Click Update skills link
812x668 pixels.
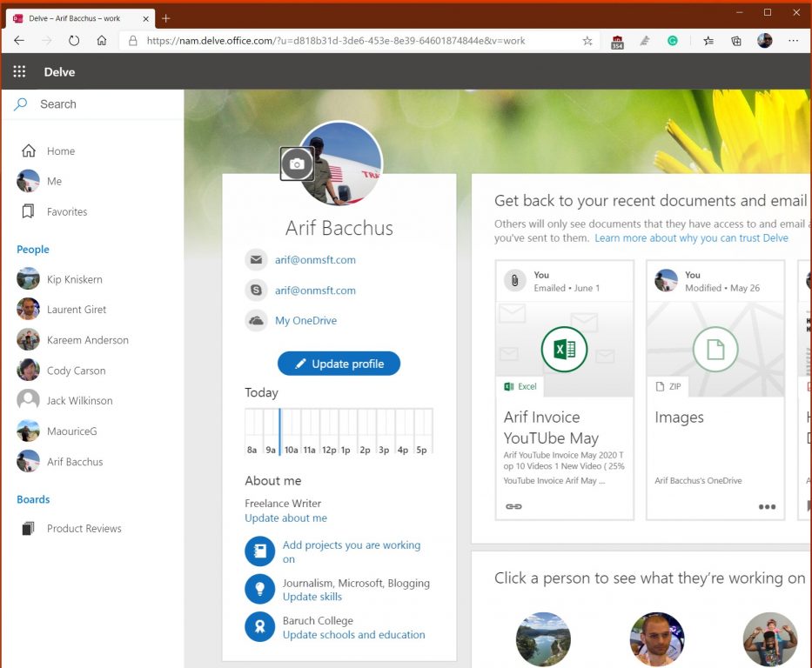point(312,597)
